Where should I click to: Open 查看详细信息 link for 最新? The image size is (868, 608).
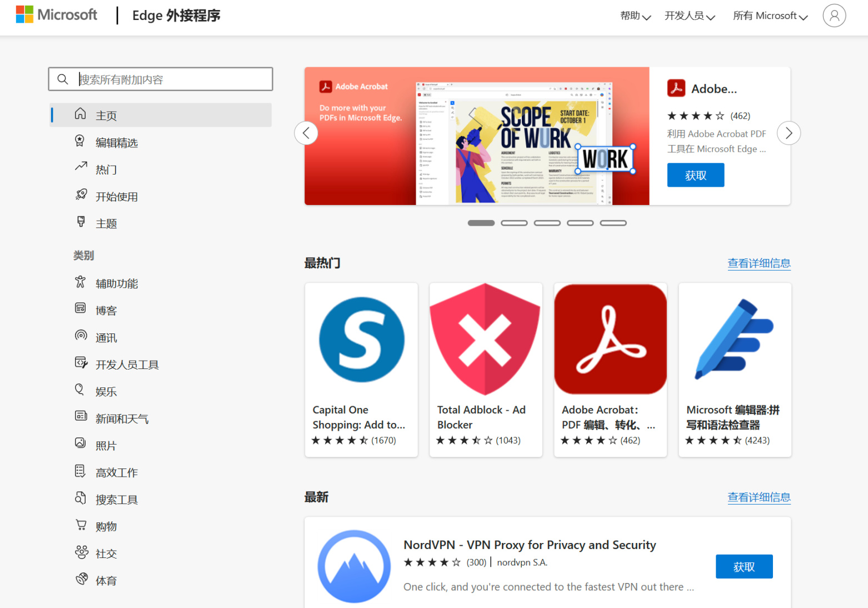pos(759,497)
